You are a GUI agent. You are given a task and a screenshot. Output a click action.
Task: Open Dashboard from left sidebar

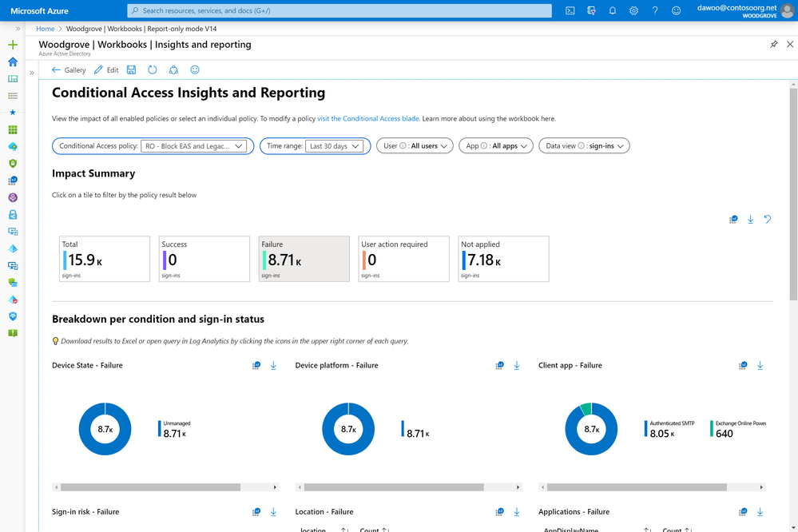pyautogui.click(x=13, y=79)
